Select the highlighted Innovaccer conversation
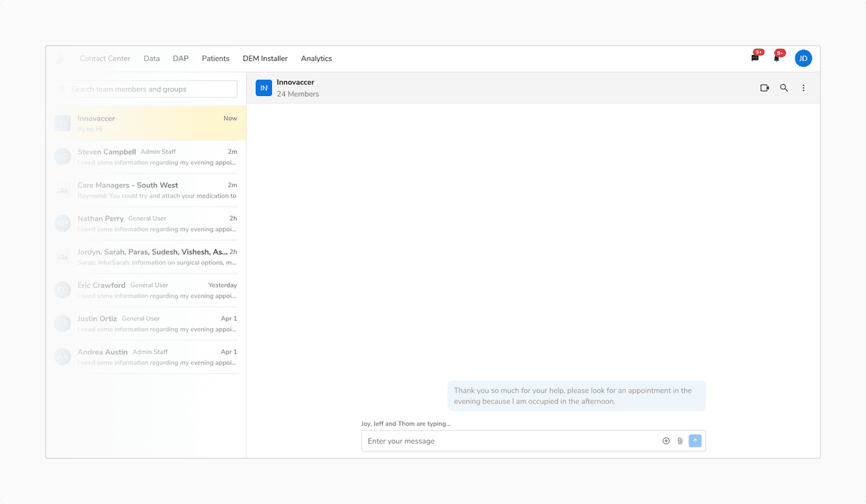The image size is (866, 504). (x=147, y=123)
